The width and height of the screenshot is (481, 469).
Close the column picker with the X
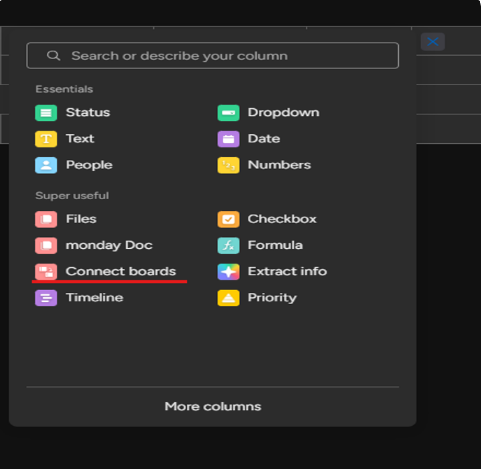tap(433, 42)
